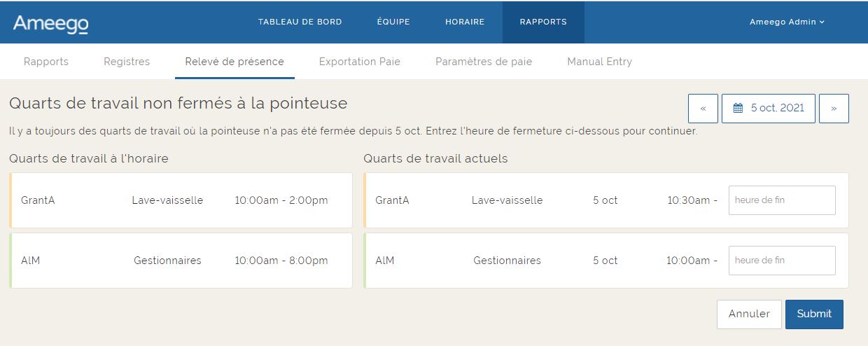Screen dimensions: 868x346
Task: Go to previous date with « arrow
Action: click(703, 109)
